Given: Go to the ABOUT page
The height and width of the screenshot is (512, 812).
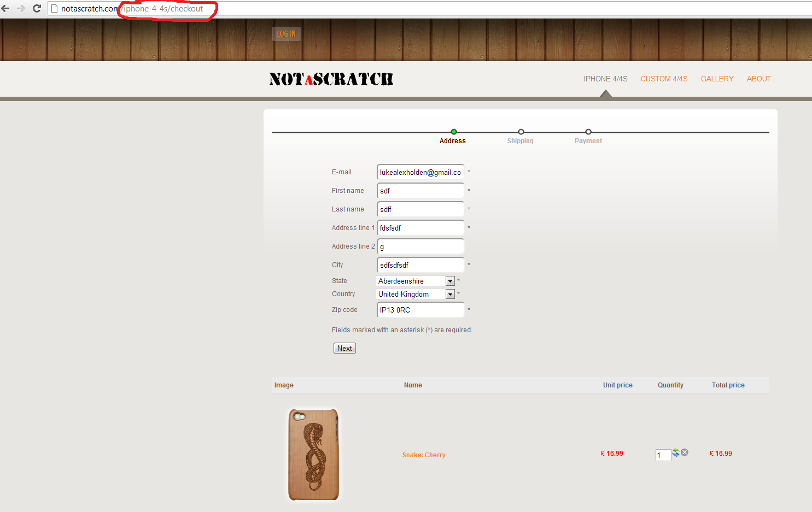Looking at the screenshot, I should pos(759,79).
